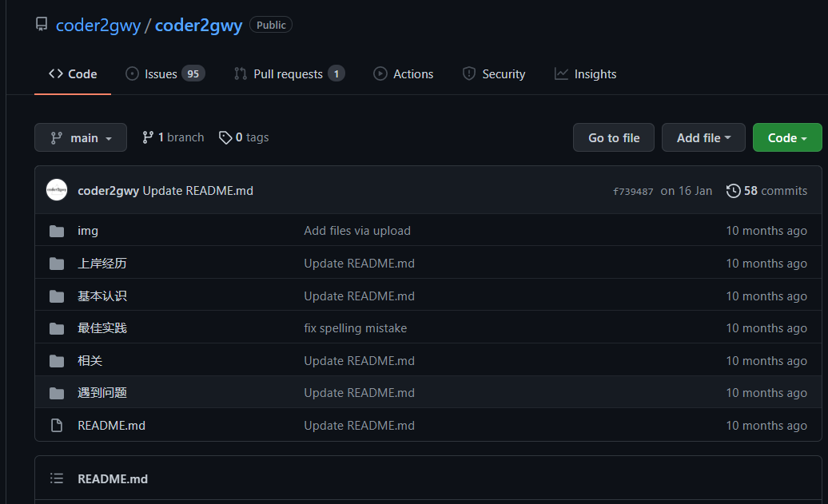This screenshot has width=828, height=504.
Task: Open Update README.md commit in 相关 row
Action: (359, 361)
